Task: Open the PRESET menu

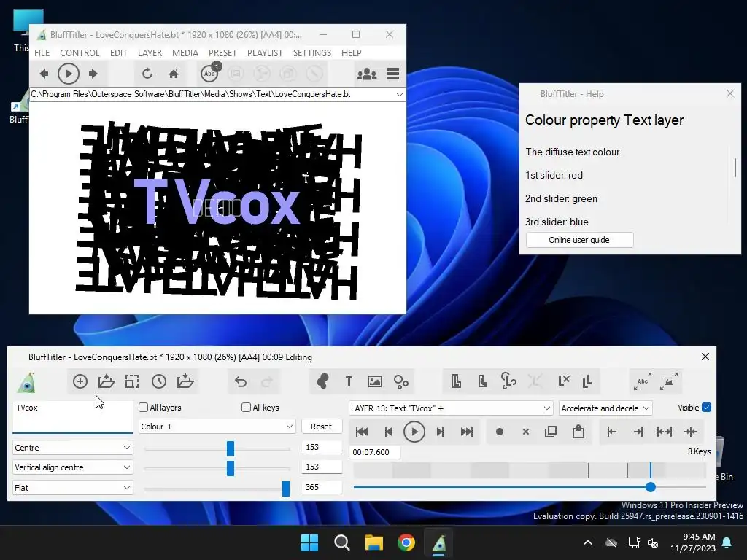Action: click(x=222, y=52)
